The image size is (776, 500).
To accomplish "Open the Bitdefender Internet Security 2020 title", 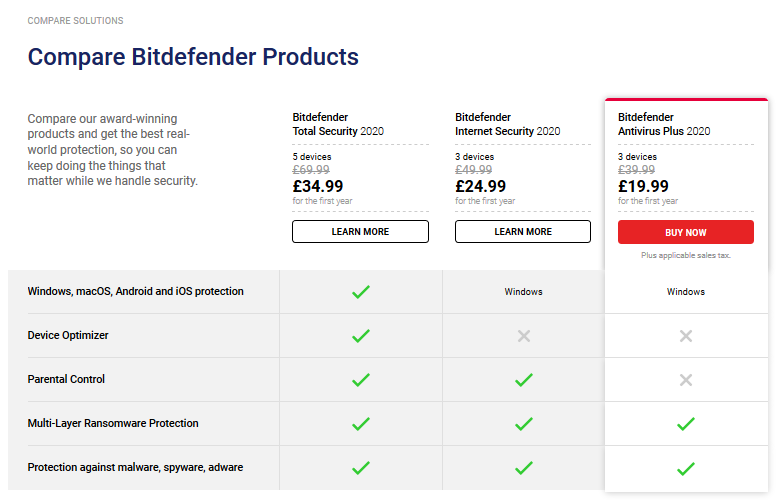I will (507, 124).
